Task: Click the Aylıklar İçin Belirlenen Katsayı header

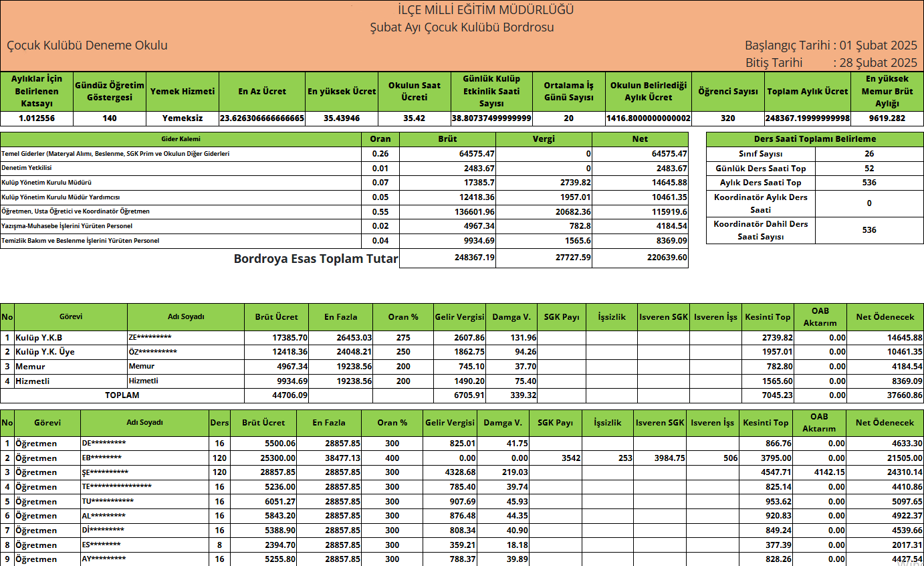Action: [36, 92]
